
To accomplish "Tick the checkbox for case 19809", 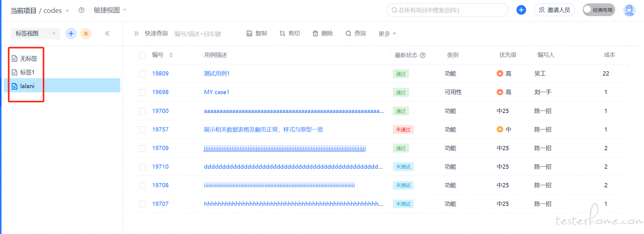I will point(143,74).
